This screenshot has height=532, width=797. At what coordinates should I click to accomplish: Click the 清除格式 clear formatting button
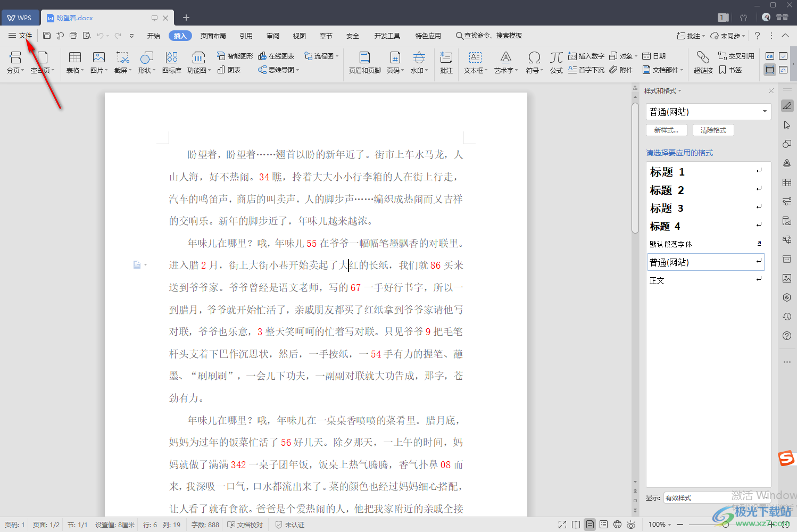pyautogui.click(x=713, y=130)
